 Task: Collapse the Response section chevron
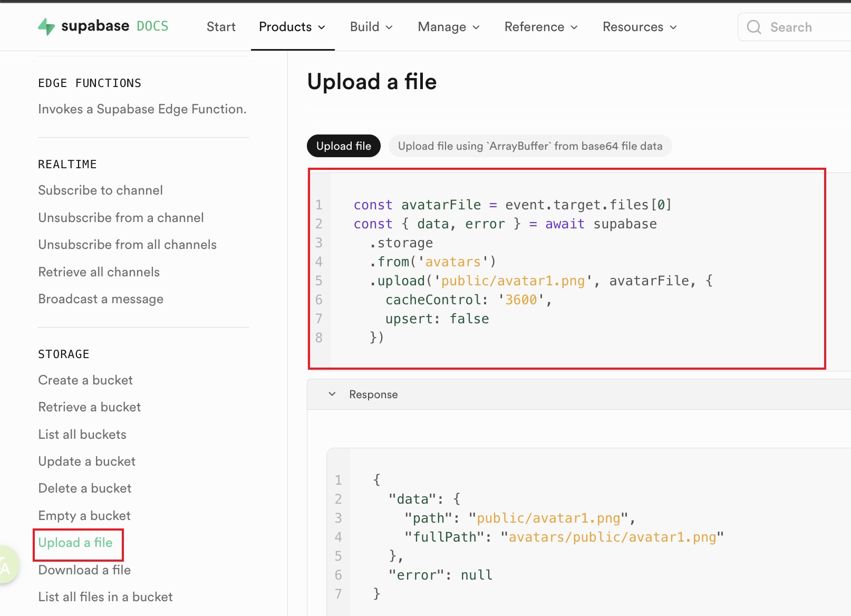point(332,394)
